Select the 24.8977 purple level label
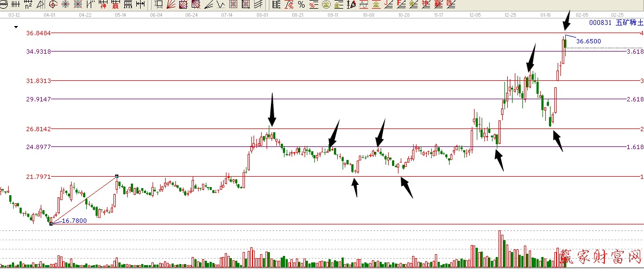 click(38, 147)
